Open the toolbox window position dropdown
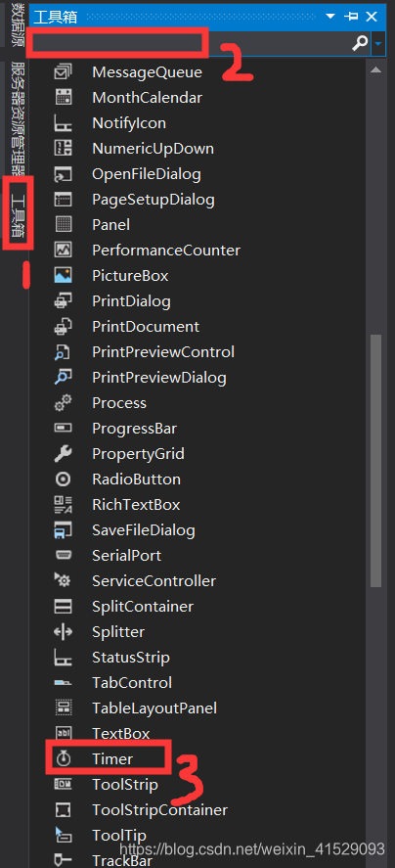 tap(330, 18)
